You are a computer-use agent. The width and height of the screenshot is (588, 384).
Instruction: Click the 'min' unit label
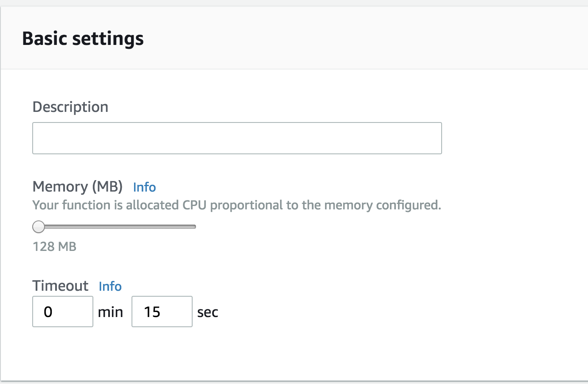pyautogui.click(x=110, y=312)
